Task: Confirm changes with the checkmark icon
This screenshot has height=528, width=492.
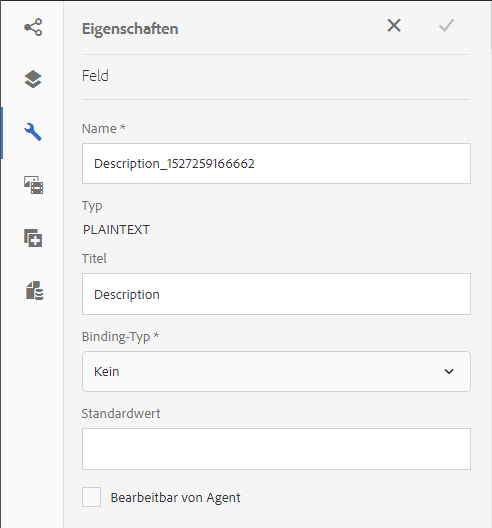Action: point(446,26)
